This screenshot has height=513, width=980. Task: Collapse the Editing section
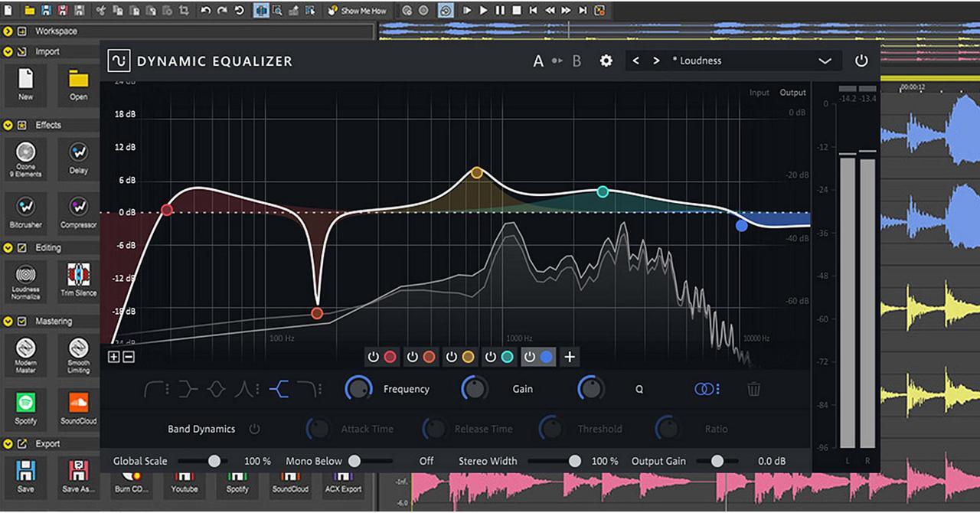8,247
